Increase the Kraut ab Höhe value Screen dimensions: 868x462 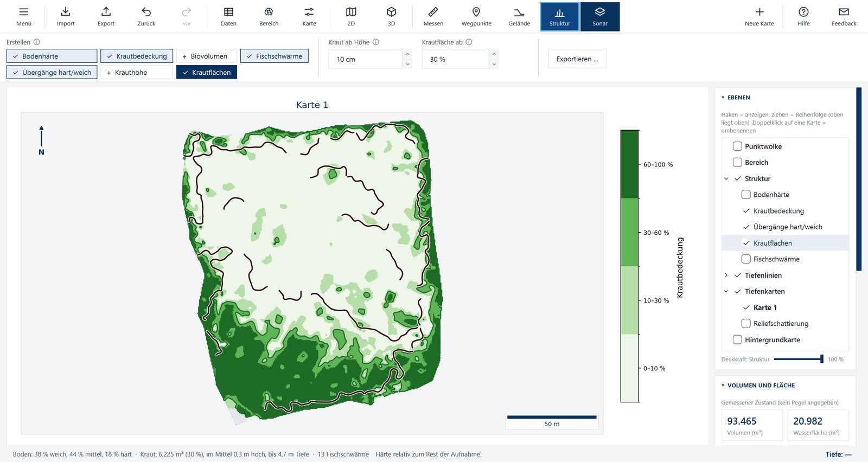(x=407, y=54)
